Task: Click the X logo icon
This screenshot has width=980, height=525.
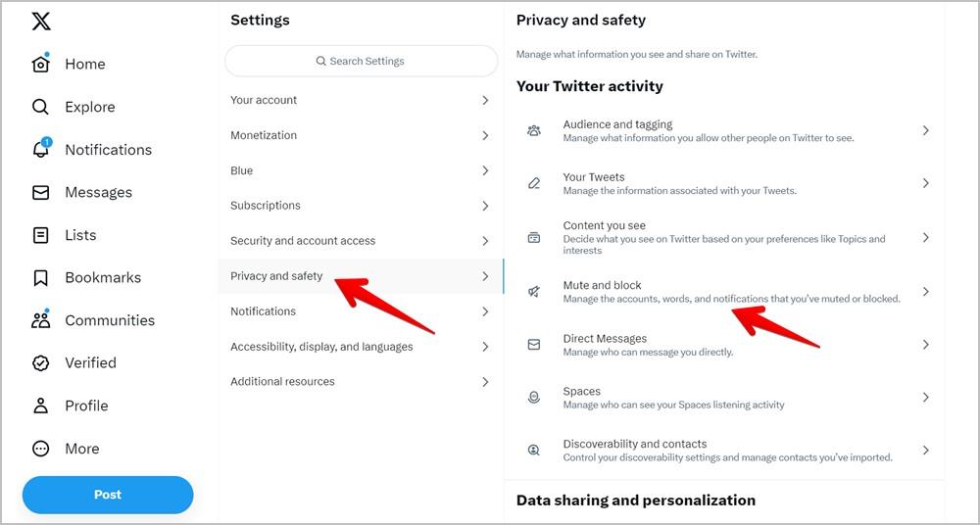Action: [41, 21]
